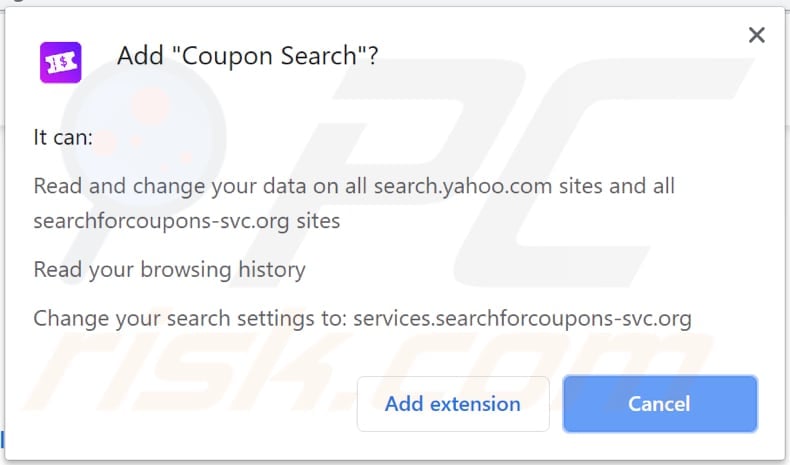The image size is (790, 465).
Task: Close the dialog with the X button
Action: [x=757, y=36]
